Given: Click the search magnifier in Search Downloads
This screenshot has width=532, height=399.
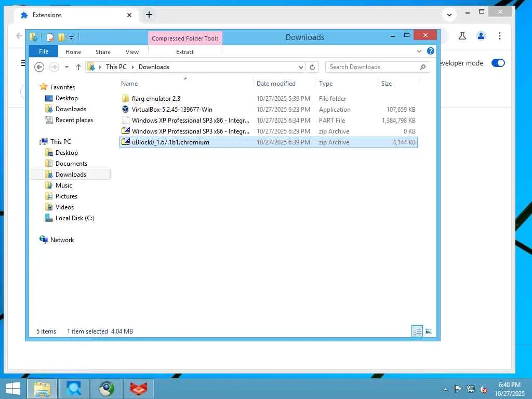Looking at the screenshot, I should (423, 67).
